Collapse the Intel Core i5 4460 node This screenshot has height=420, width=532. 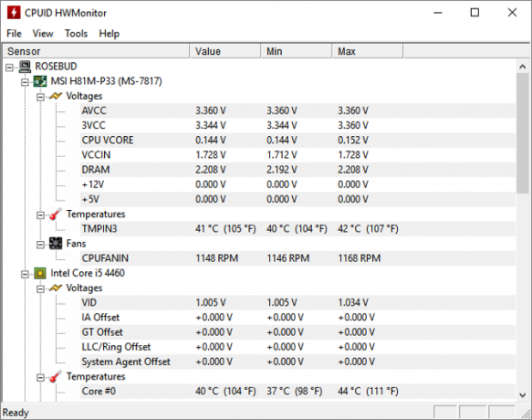click(x=25, y=274)
